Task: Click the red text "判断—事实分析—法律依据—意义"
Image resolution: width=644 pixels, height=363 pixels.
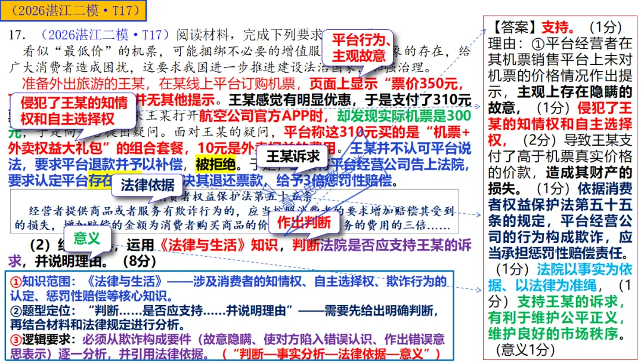Action: (x=332, y=354)
